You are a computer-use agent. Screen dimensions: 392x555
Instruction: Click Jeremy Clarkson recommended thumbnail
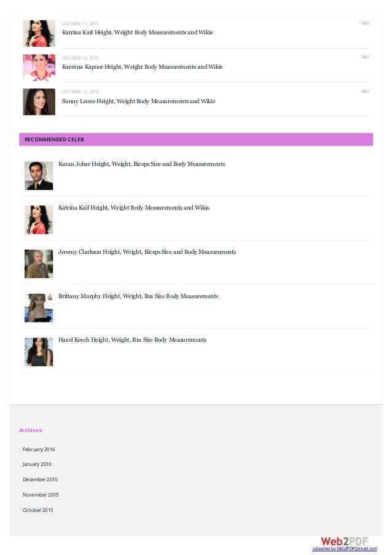pyautogui.click(x=39, y=264)
